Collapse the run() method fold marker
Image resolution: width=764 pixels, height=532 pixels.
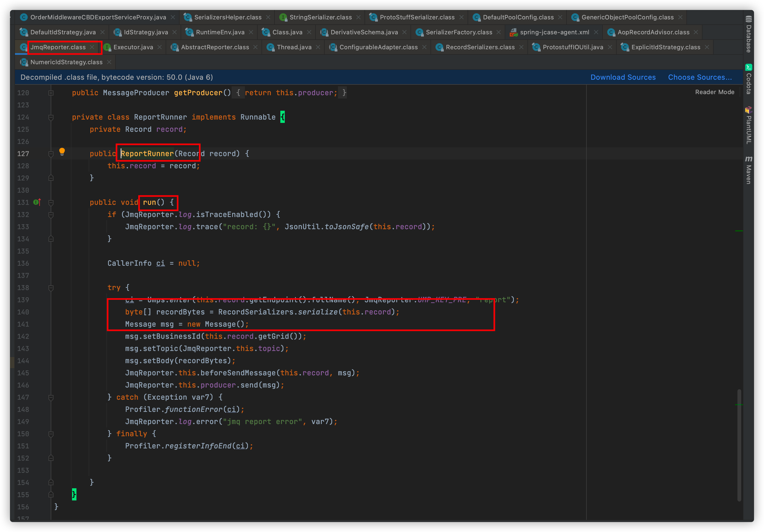point(51,203)
